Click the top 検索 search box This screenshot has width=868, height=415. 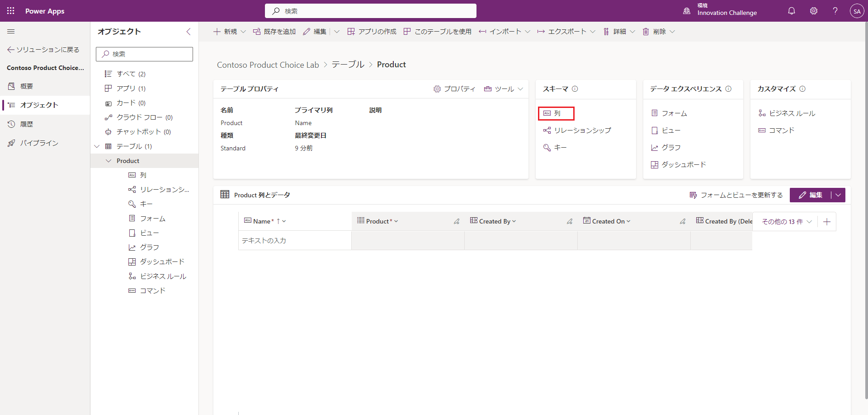pyautogui.click(x=371, y=11)
